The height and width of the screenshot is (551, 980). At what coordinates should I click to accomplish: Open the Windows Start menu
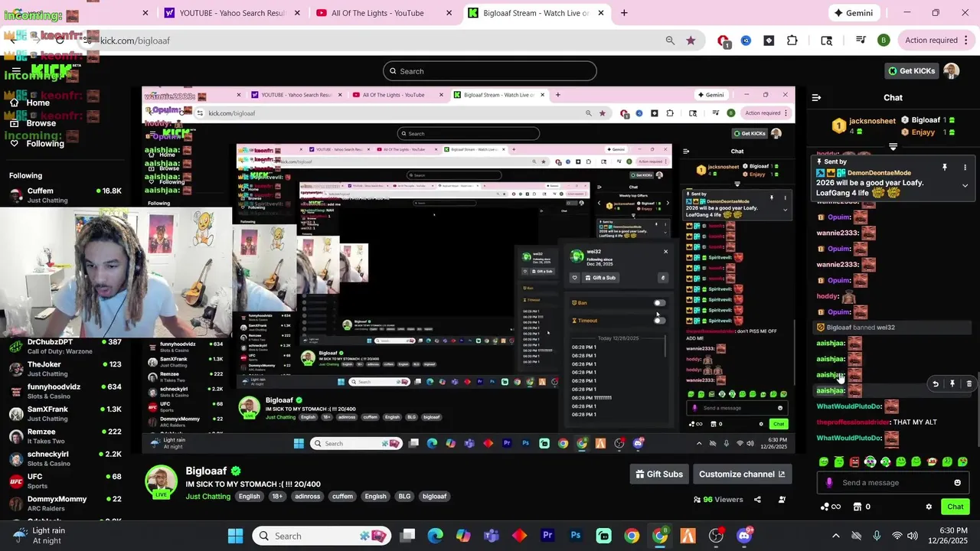coord(236,536)
